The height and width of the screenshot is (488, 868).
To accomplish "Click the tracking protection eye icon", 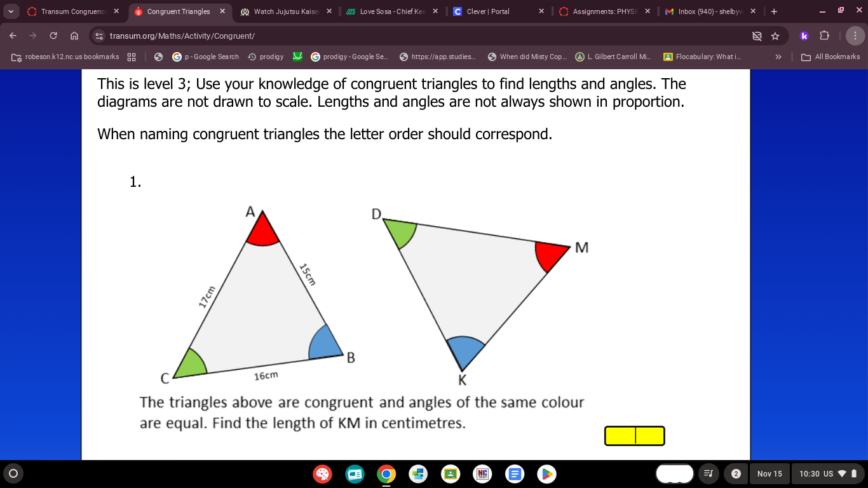I will (x=757, y=36).
